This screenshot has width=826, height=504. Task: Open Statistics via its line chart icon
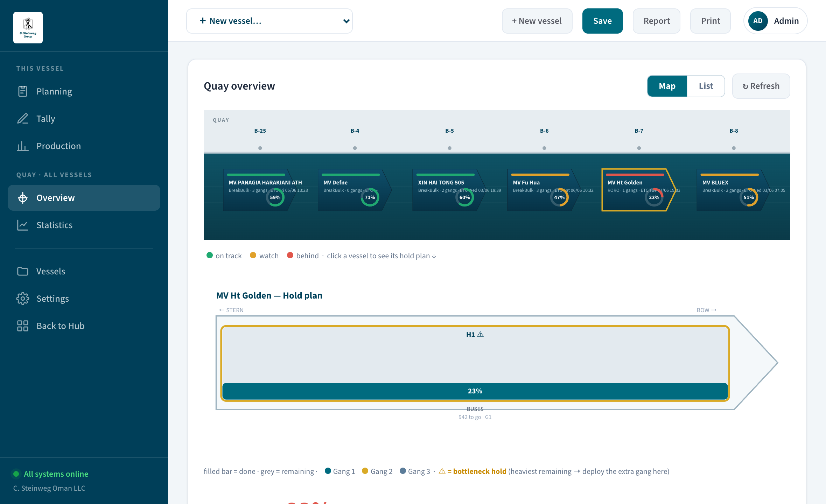pyautogui.click(x=23, y=225)
